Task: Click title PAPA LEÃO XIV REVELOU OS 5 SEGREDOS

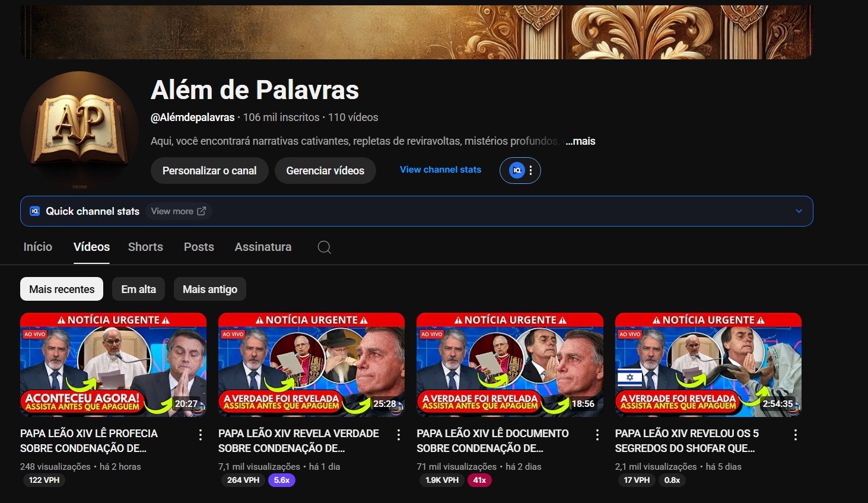Action: point(687,441)
